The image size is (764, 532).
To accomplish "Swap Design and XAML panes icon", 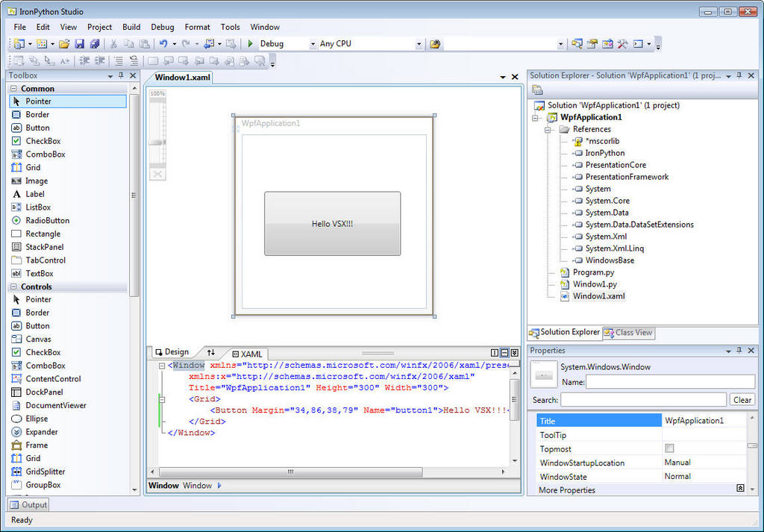I will click(210, 352).
